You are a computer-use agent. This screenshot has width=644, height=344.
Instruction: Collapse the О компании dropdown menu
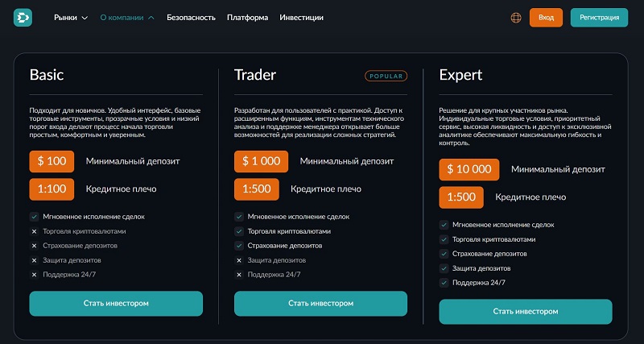[126, 17]
